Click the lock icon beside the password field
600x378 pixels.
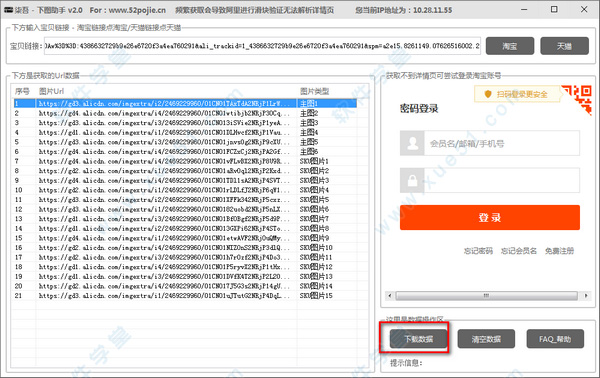[412, 180]
